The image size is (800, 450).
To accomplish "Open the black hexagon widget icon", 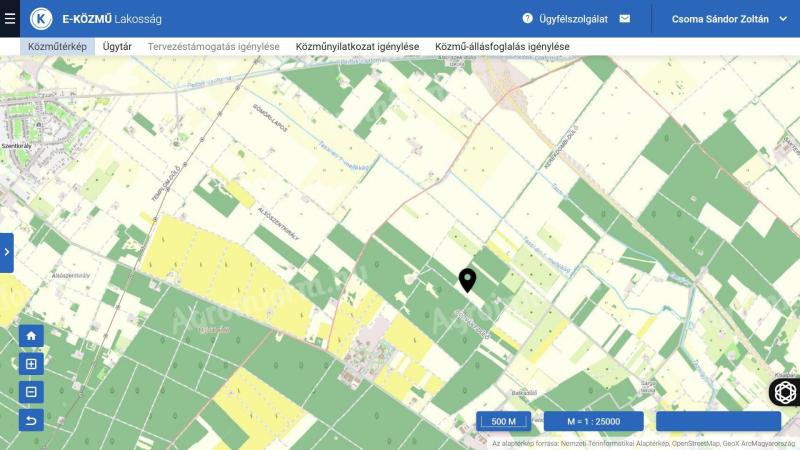I will coord(785,392).
